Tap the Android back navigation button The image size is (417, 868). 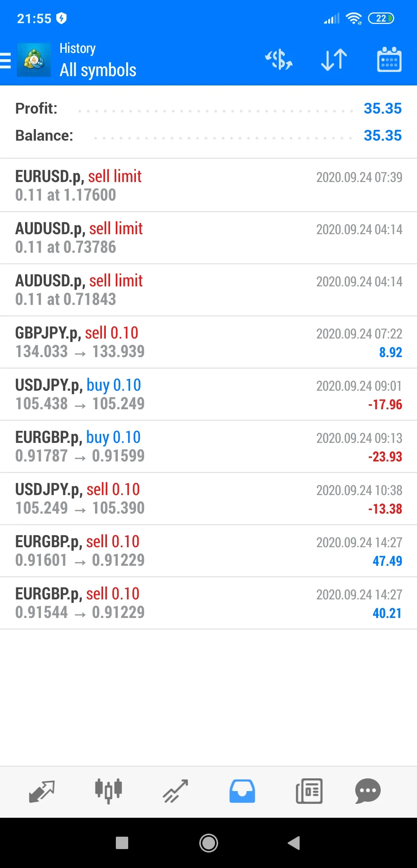[x=294, y=843]
